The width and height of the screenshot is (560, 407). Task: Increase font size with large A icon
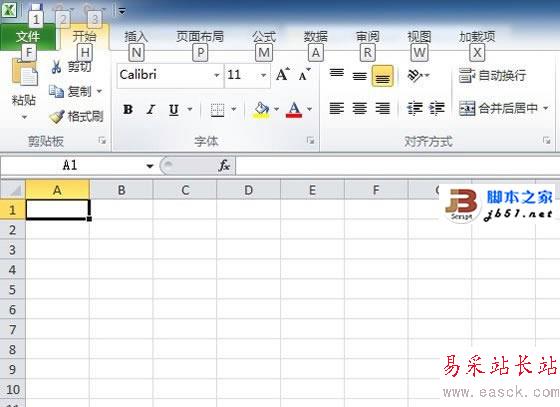click(x=283, y=74)
